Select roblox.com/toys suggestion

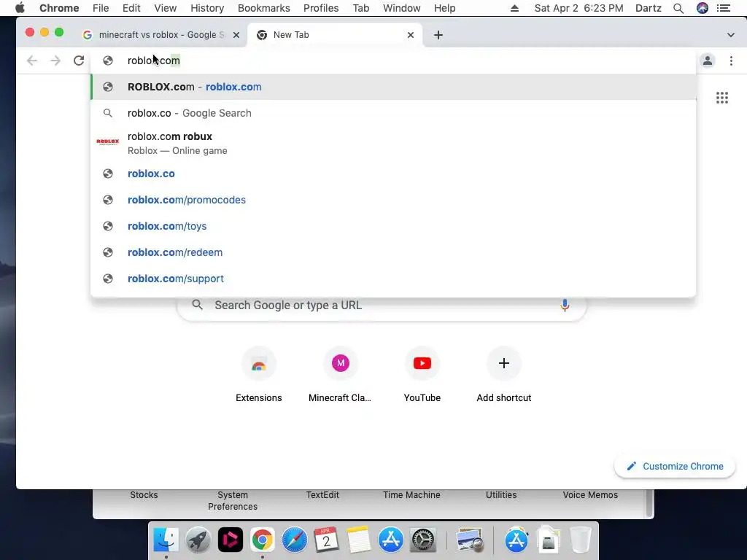click(x=393, y=226)
